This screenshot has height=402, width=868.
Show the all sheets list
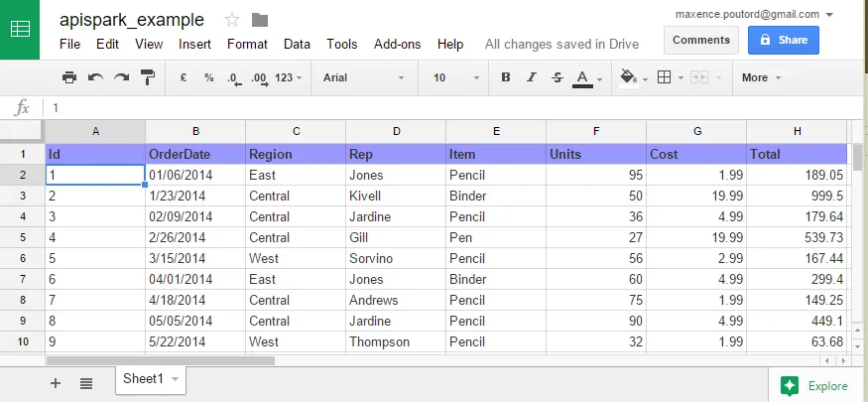85,382
